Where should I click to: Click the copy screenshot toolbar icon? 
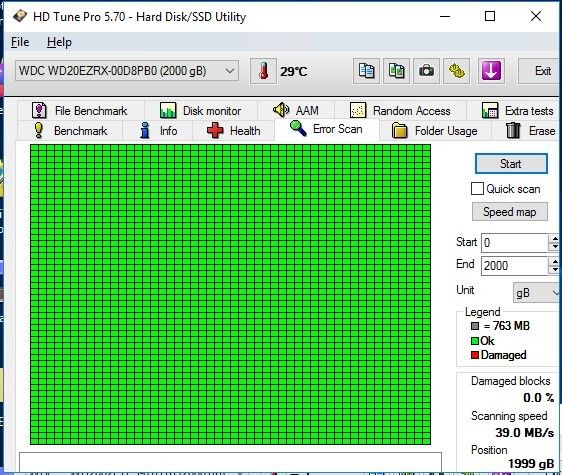(x=396, y=71)
